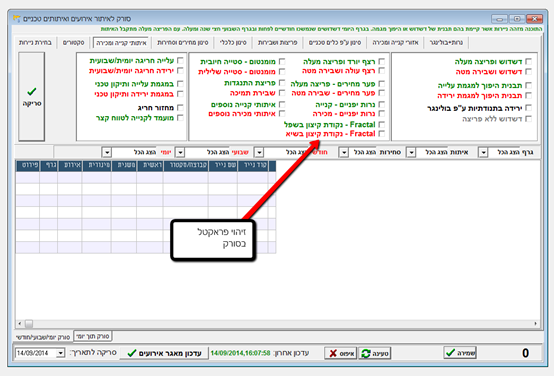554x376 pixels.
Task: Switch to the סקטורים tab
Action: pos(73,42)
